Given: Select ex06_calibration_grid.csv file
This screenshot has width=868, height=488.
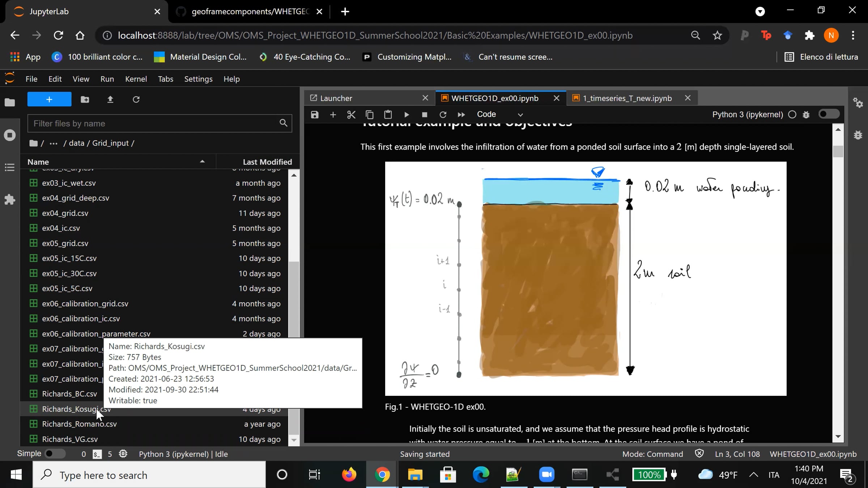Looking at the screenshot, I should click(154, 304).
